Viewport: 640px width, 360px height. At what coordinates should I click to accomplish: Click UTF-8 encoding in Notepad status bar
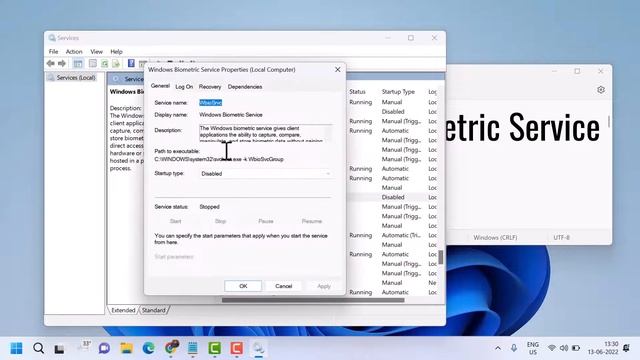561,238
